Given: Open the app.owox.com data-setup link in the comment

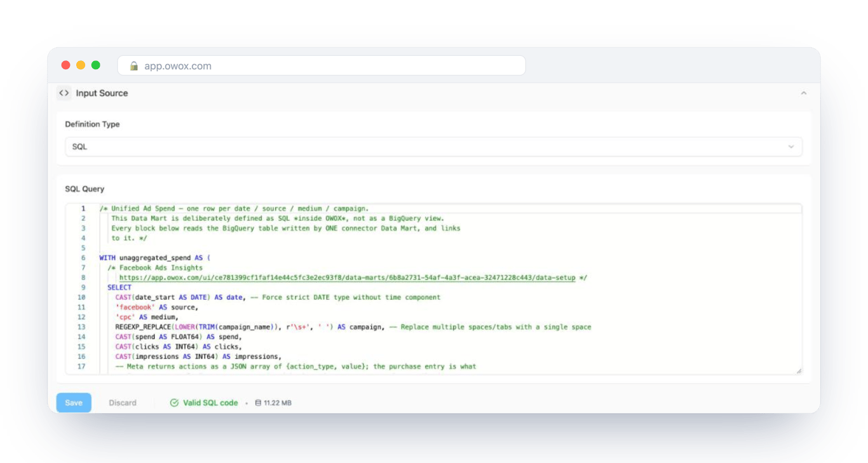Looking at the screenshot, I should tap(347, 278).
